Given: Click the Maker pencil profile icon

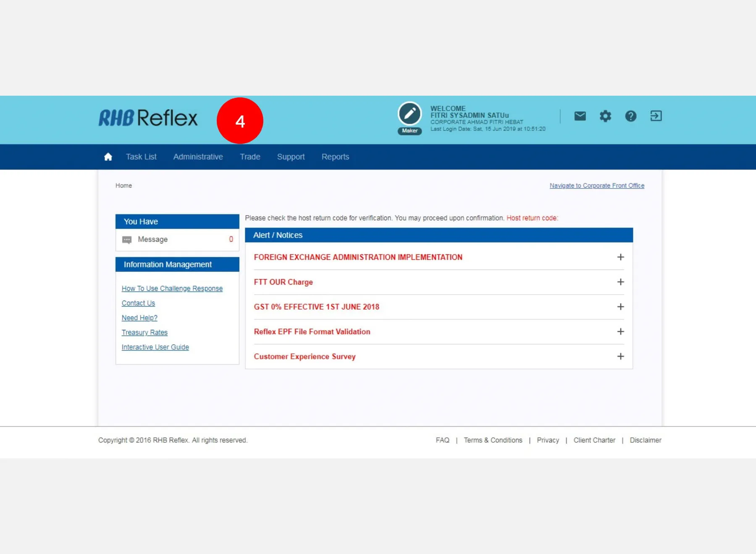Looking at the screenshot, I should (x=409, y=114).
